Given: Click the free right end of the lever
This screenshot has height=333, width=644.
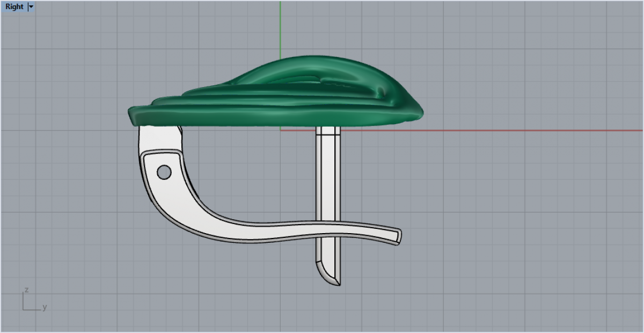Looking at the screenshot, I should pyautogui.click(x=396, y=236).
